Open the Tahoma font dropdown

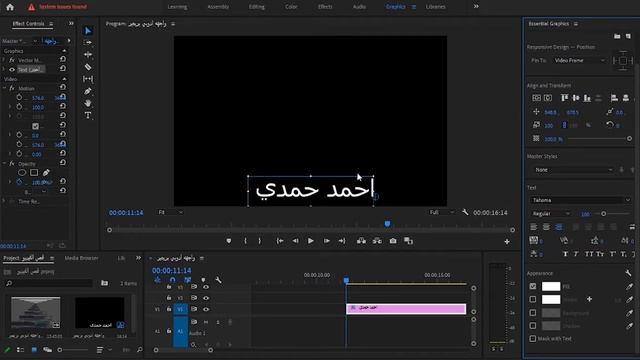(580, 200)
